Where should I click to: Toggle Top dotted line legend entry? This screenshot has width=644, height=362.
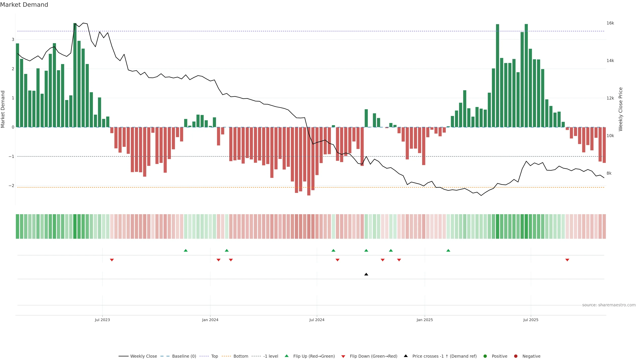point(214,356)
